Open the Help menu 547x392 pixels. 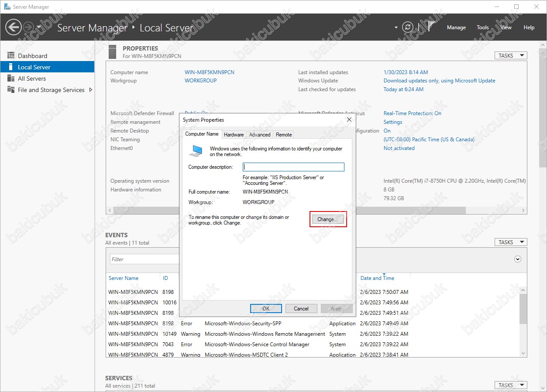click(x=529, y=27)
